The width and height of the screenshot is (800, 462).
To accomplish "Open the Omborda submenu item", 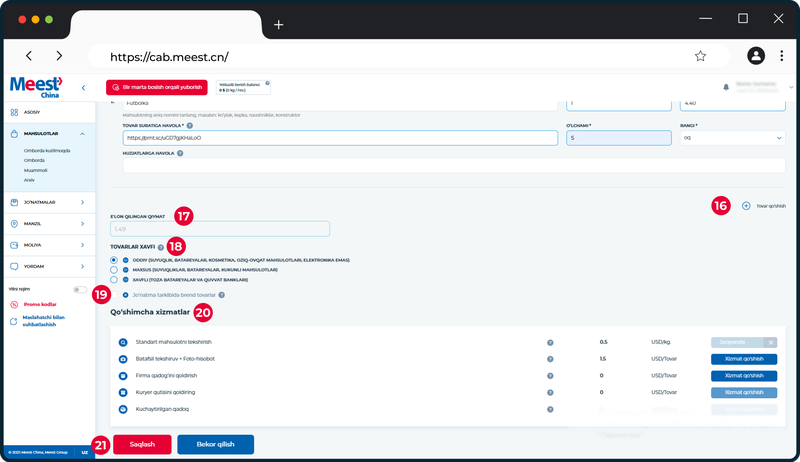I will (x=34, y=161).
